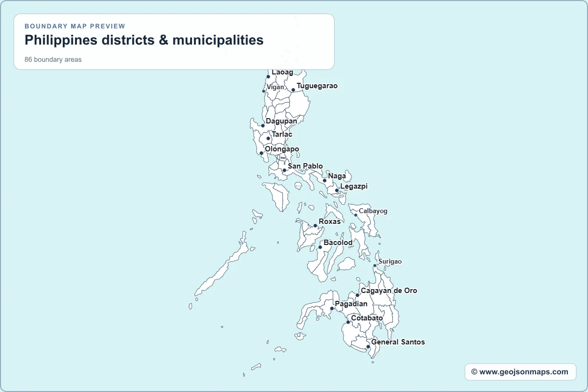The image size is (588, 392).
Task: Select the General Santos marker dot
Action: click(368, 347)
